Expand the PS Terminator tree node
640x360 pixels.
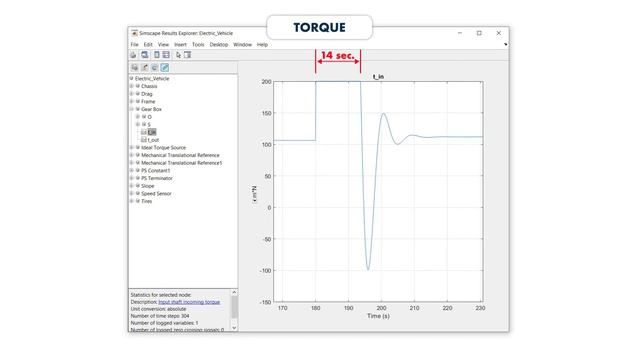coord(131,178)
